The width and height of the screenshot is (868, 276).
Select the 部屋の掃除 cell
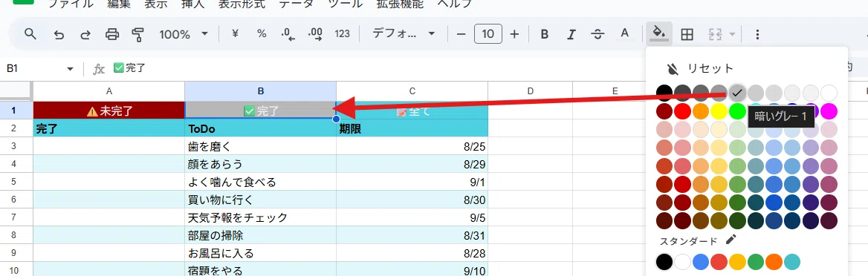point(261,236)
